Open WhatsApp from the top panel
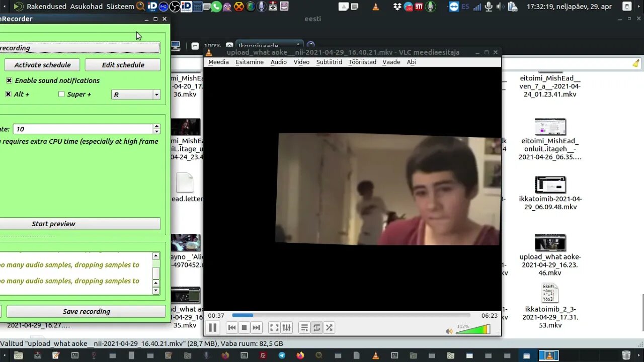This screenshot has height=362, width=644. 216,7
